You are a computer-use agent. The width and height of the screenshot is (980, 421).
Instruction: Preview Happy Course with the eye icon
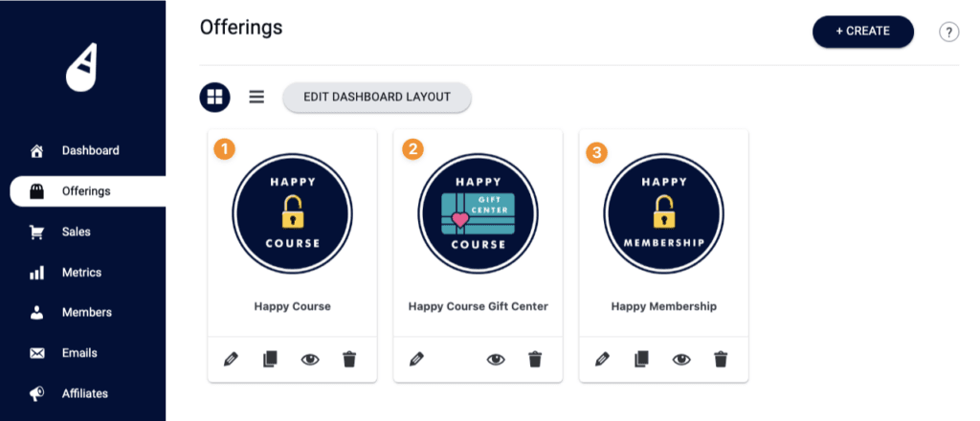pos(310,360)
